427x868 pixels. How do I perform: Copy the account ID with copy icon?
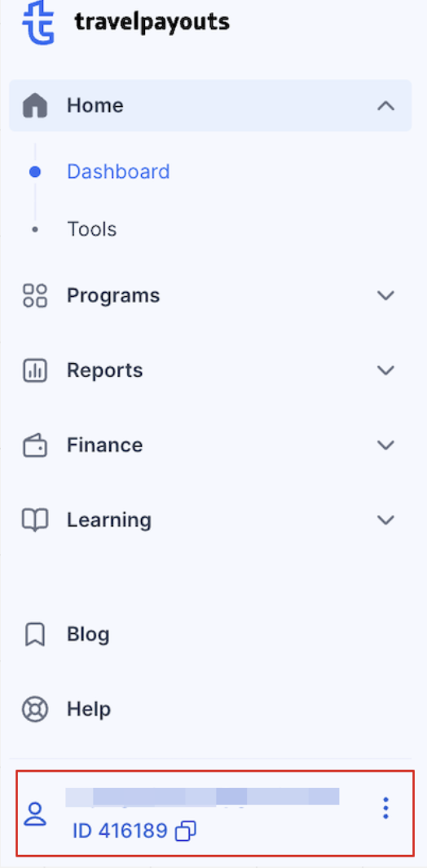point(185,831)
